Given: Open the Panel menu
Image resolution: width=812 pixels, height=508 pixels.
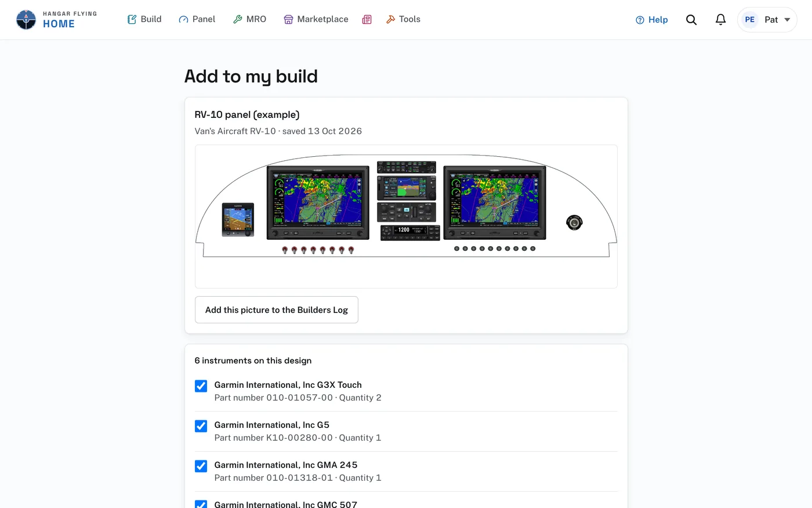Looking at the screenshot, I should coord(197,19).
